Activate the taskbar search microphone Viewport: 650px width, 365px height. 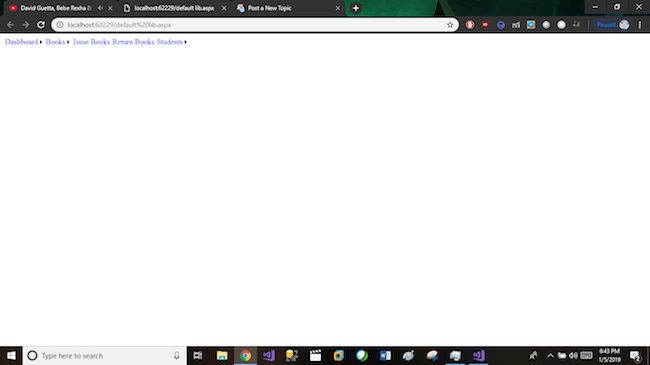point(177,356)
